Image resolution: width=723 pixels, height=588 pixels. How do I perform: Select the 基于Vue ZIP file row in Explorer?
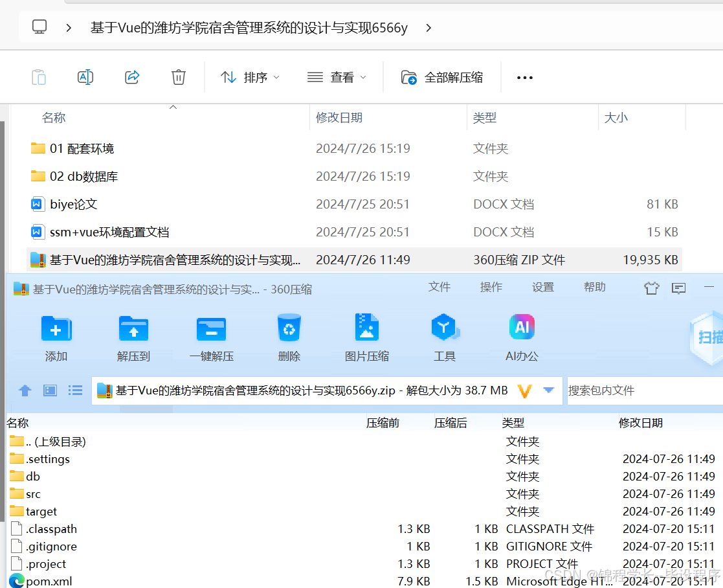(x=354, y=260)
